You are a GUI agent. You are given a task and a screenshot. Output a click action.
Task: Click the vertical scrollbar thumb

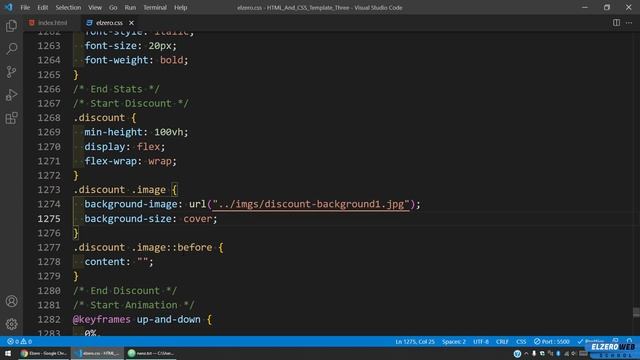tap(636, 313)
